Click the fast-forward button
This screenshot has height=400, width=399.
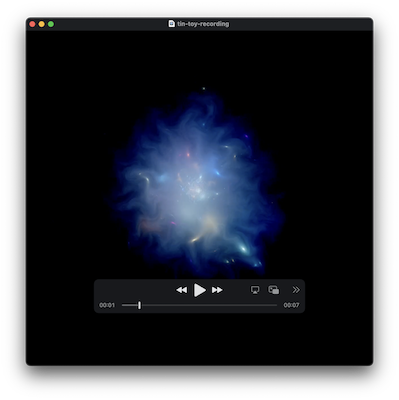point(217,290)
